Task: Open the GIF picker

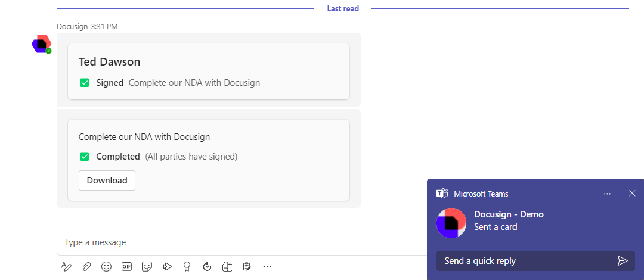Action: pyautogui.click(x=126, y=267)
